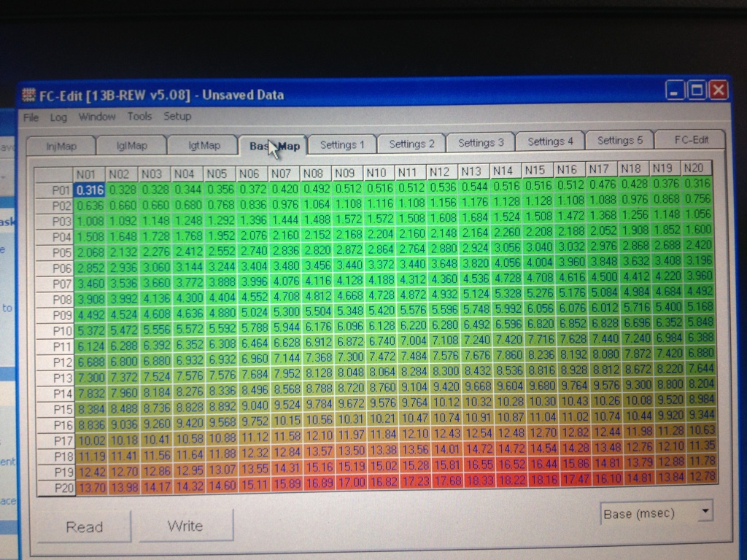Select the N01 column header
The image size is (747, 560).
pyautogui.click(x=90, y=175)
